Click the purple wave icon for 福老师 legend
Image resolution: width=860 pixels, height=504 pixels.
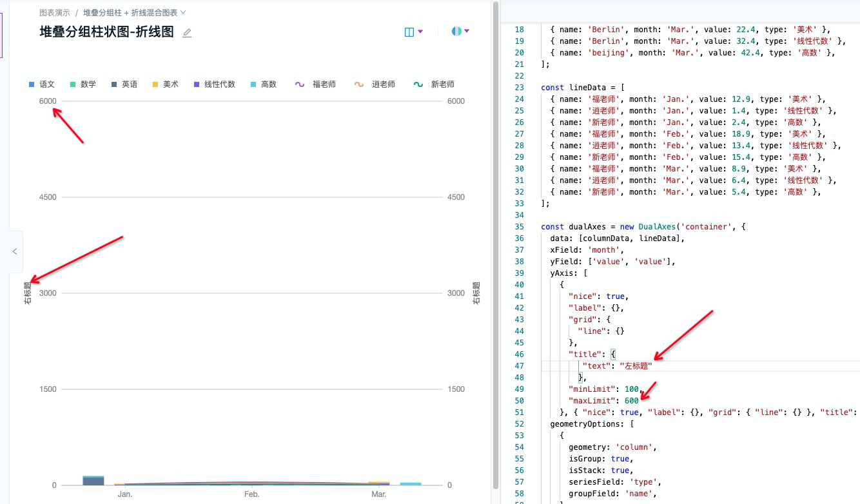(x=298, y=84)
